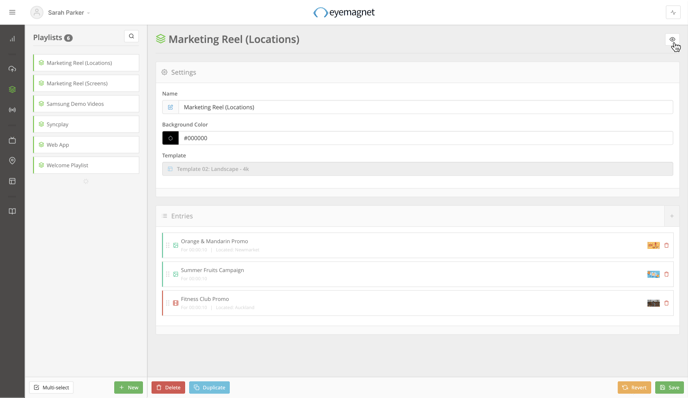
Task: Open the dashboard stats sidebar icon
Action: point(12,39)
